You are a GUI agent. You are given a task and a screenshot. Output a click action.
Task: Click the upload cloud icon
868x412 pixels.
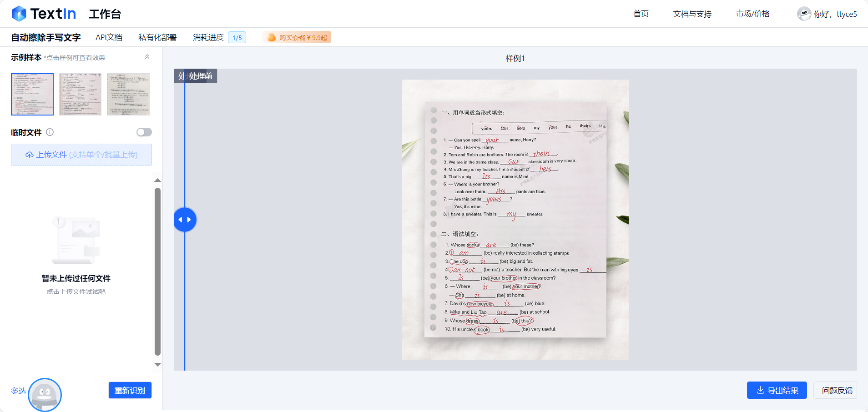(x=30, y=155)
